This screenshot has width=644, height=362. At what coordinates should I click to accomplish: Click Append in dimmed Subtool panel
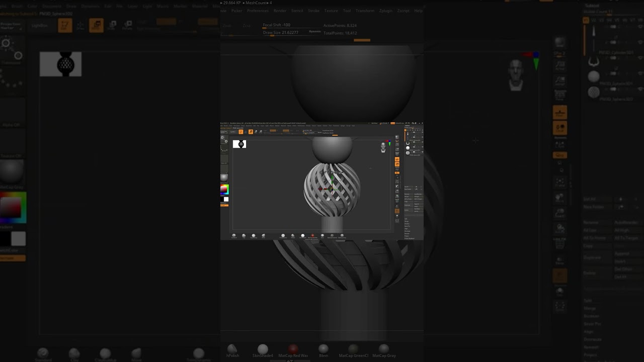622,254
